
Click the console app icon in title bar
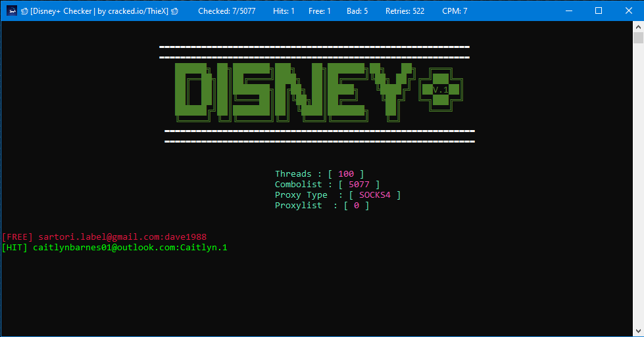pyautogui.click(x=12, y=11)
